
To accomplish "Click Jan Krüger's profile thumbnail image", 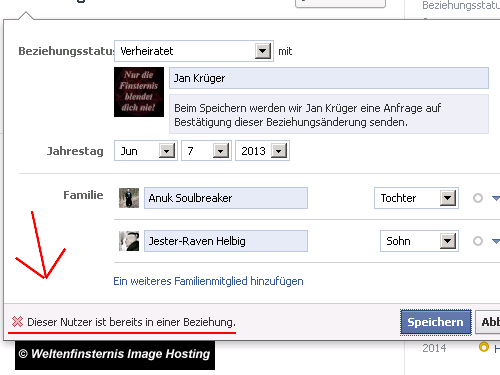I will 139,92.
